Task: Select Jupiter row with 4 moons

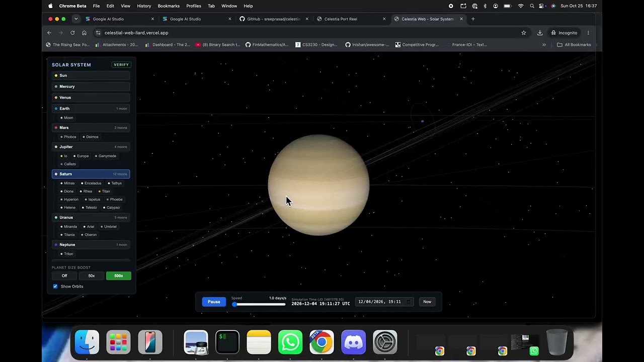Action: tap(91, 147)
